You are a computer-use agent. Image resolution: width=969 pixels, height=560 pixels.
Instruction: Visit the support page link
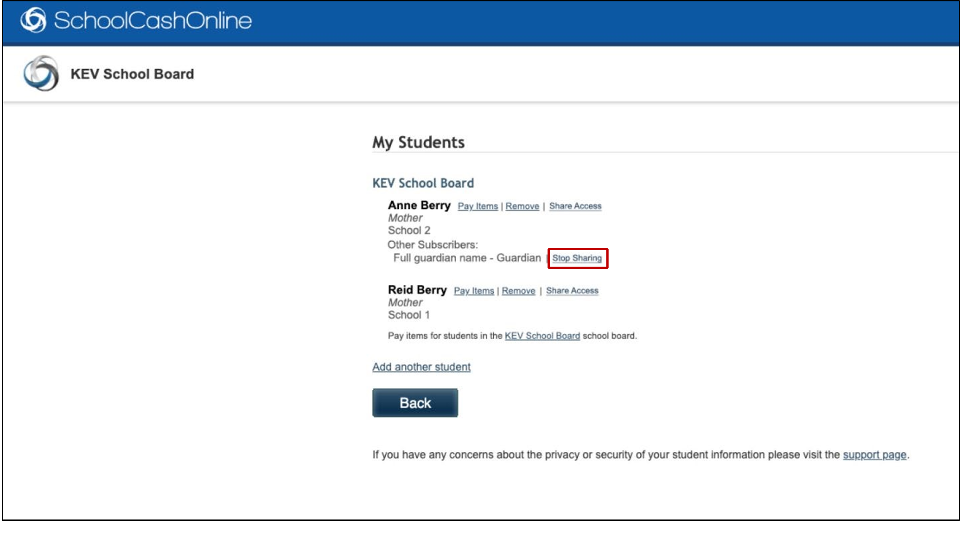click(x=875, y=454)
